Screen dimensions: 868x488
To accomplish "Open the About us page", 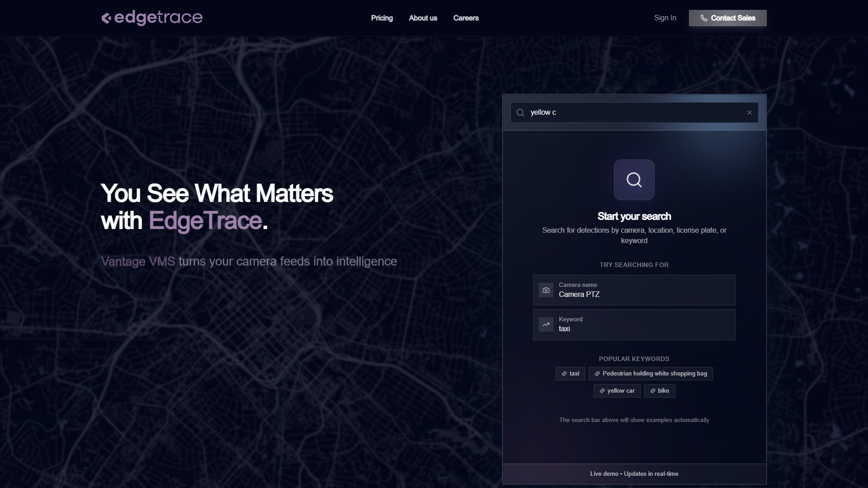I will click(423, 18).
